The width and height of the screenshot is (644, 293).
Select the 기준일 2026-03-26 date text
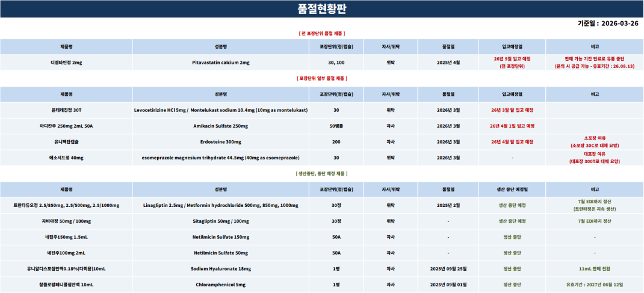tap(608, 23)
